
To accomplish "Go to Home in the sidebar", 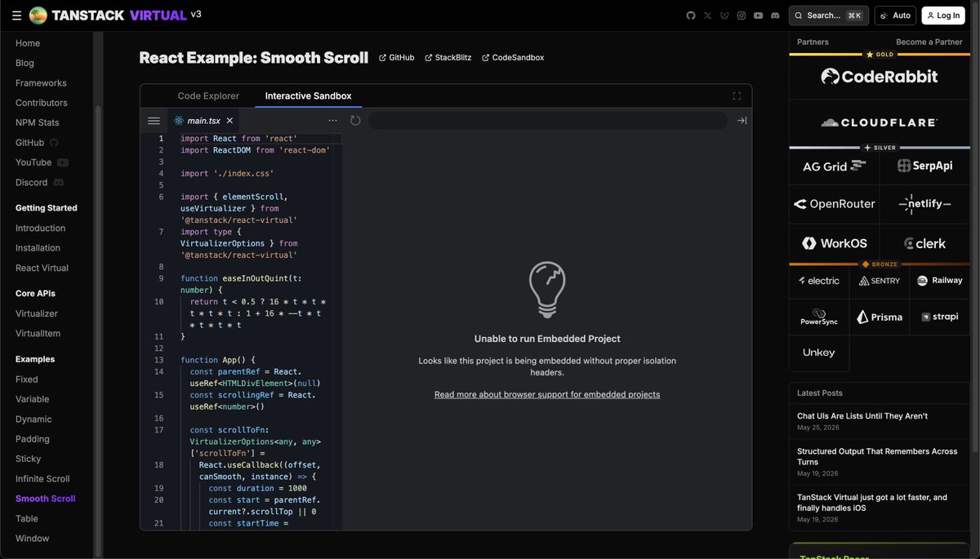I will (28, 43).
